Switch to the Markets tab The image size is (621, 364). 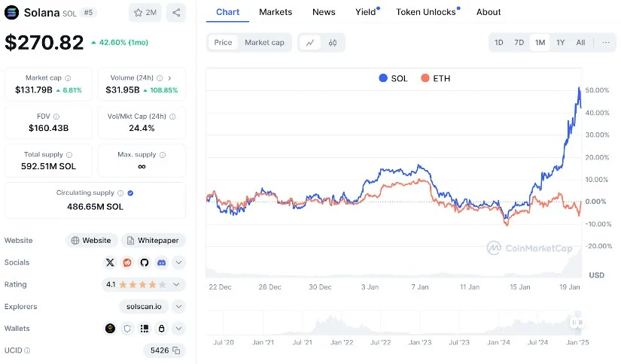pos(275,12)
